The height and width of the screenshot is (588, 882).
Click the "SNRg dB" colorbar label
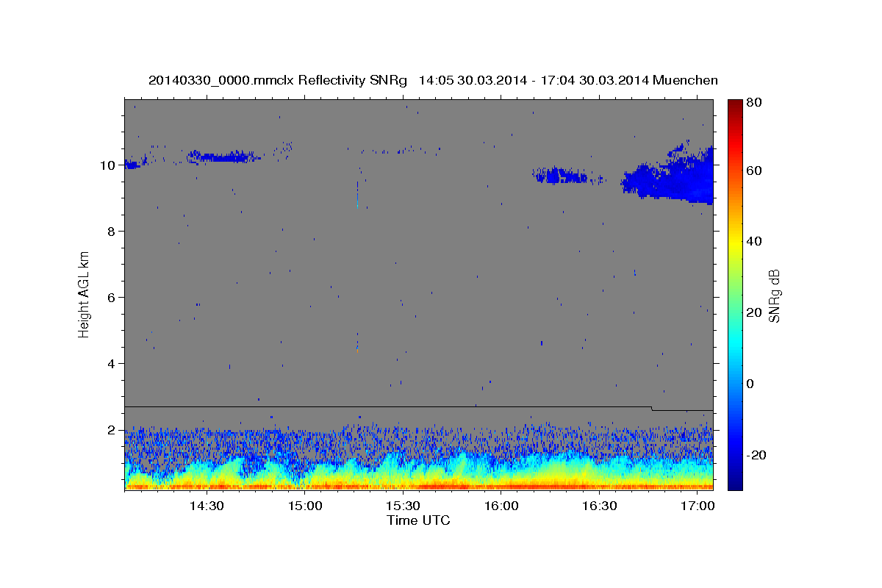773,295
